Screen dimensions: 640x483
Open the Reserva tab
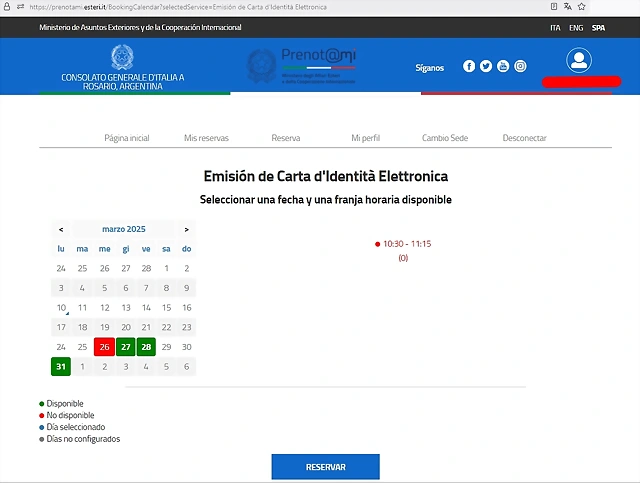(286, 138)
